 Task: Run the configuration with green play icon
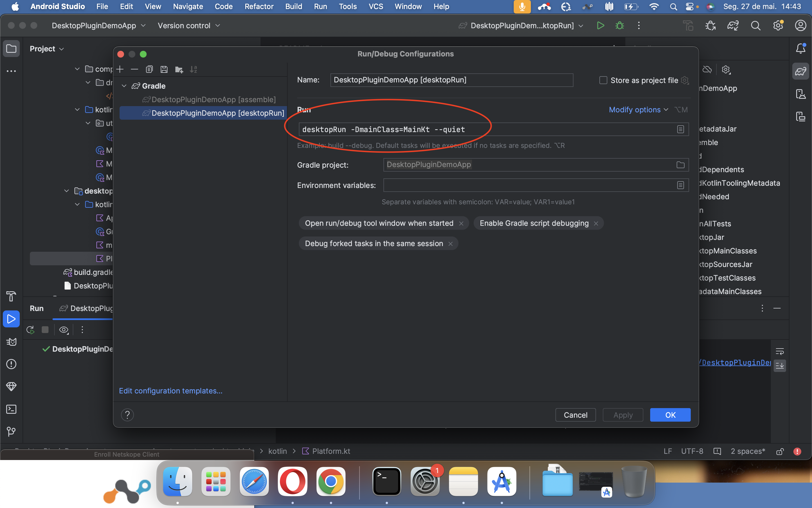pyautogui.click(x=601, y=25)
